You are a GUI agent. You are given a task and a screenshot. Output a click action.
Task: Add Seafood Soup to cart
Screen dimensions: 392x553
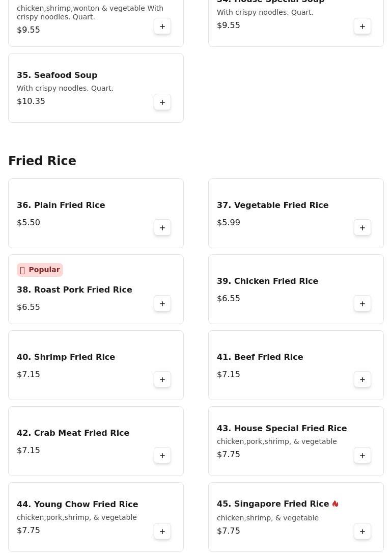pyautogui.click(x=162, y=102)
